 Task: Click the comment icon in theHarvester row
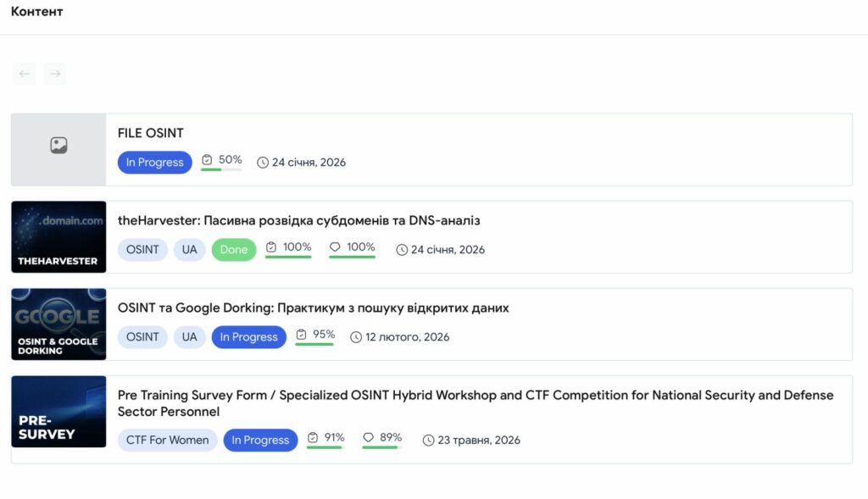[x=335, y=247]
